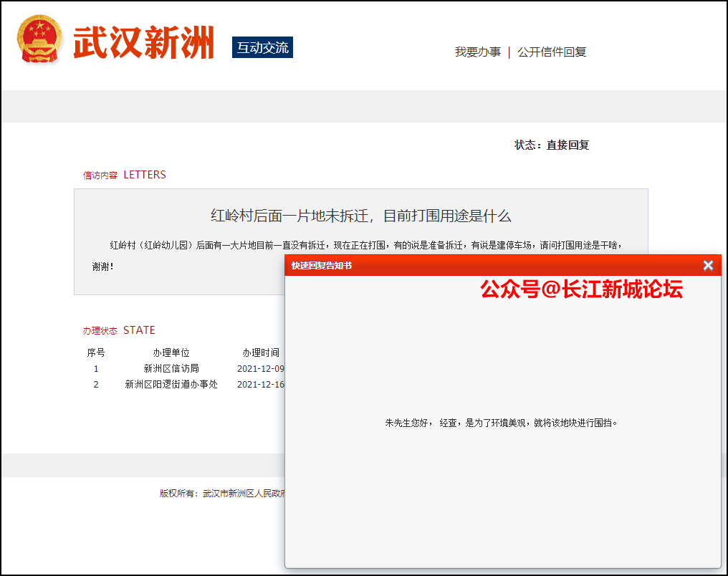Close the 快速回复告知书 popup dialog

point(708,265)
